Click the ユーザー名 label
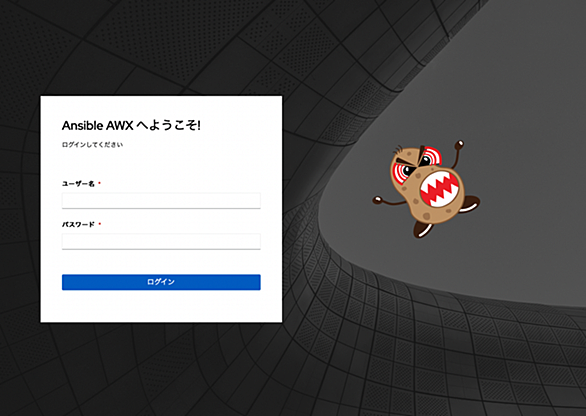Screen dimensions: 586x416 coord(78,184)
